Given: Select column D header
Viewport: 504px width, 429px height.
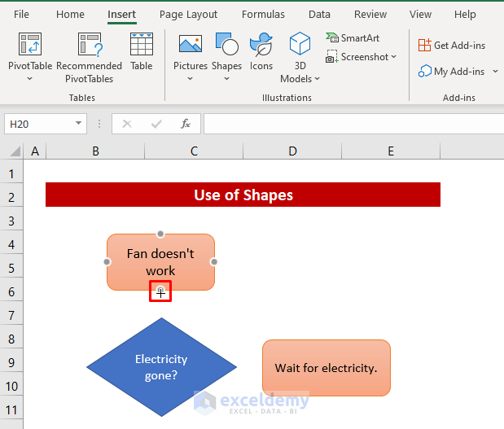Looking at the screenshot, I should pyautogui.click(x=292, y=151).
